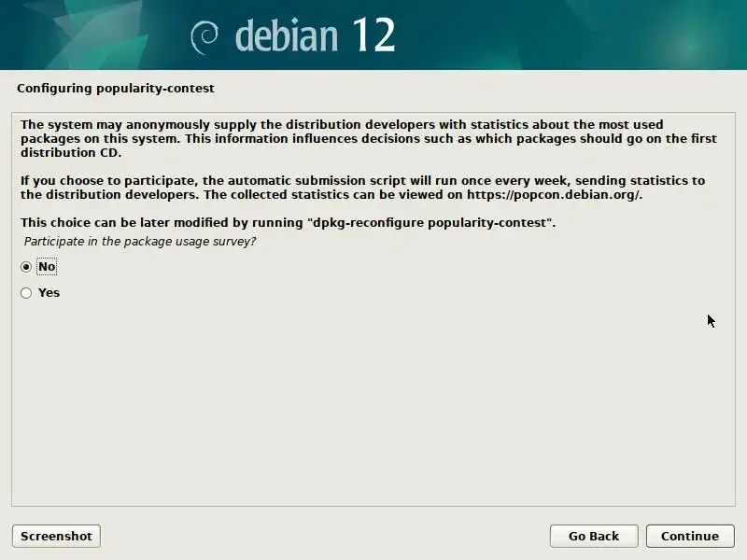Click the 'debian' wordmark in the banner
Screen dimensions: 747x560
(x=287, y=35)
